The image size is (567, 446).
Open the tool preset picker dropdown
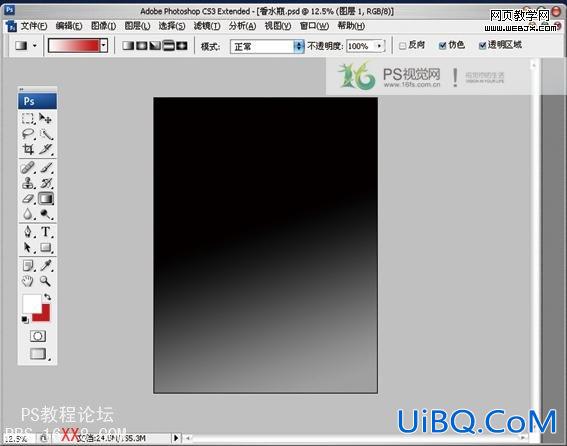35,46
